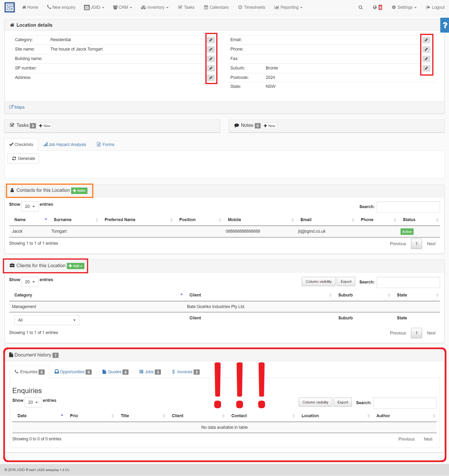Open Tasks in the top menu
The height and width of the screenshot is (476, 449).
(186, 7)
